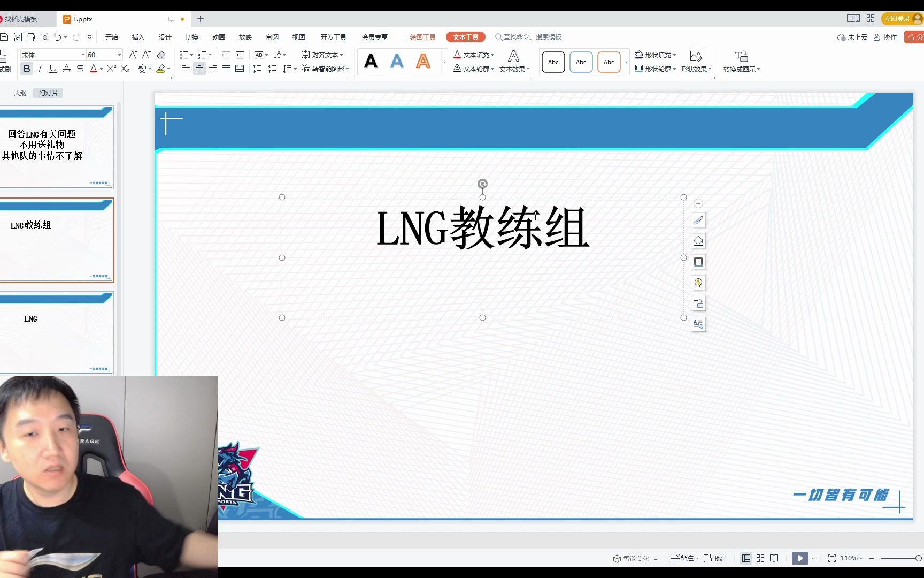Viewport: 924px width, 578px height.
Task: Open the 开始 ribbon tab
Action: click(x=112, y=37)
